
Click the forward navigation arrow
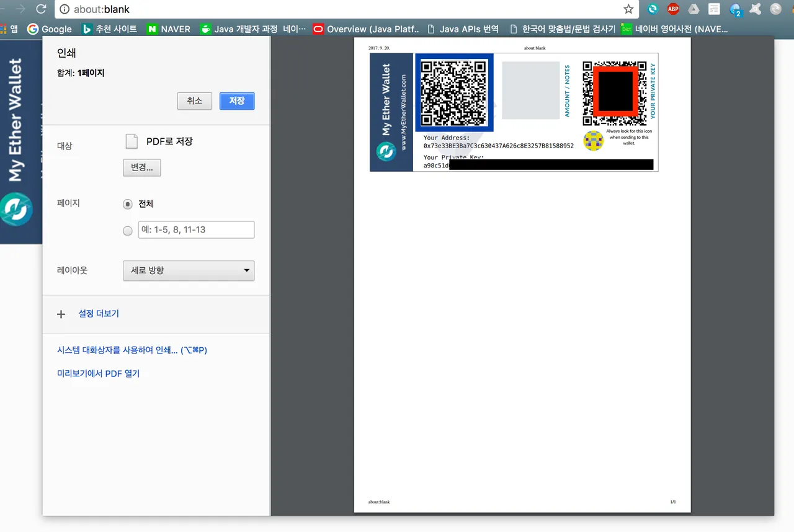(x=20, y=9)
